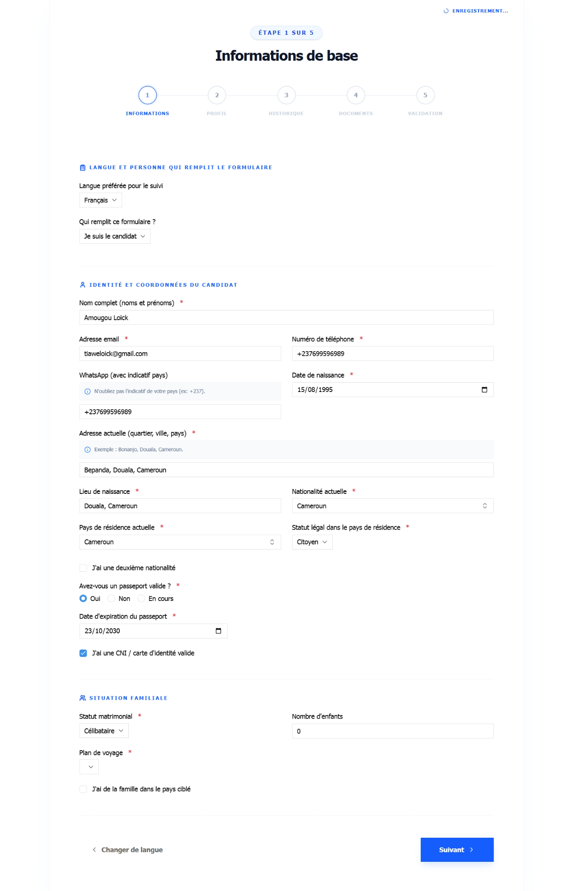588x891 pixels.
Task: Click the person icon beside Identité heading
Action: pyautogui.click(x=82, y=285)
